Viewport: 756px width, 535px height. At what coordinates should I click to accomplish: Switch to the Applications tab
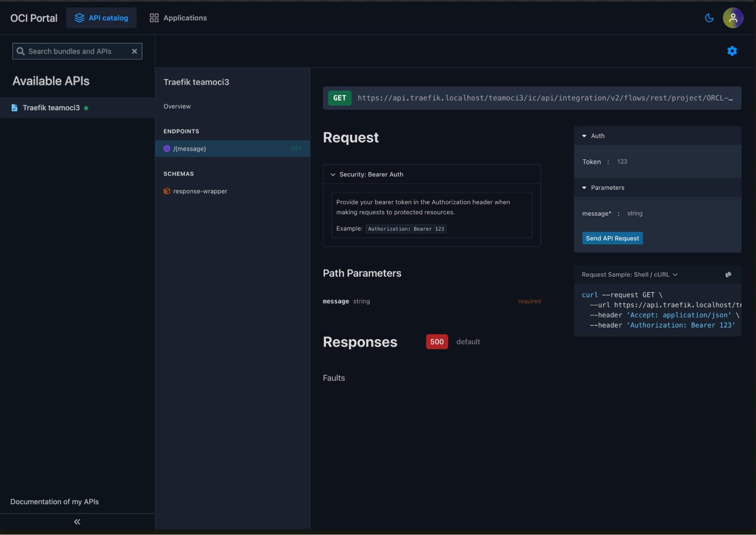point(178,18)
